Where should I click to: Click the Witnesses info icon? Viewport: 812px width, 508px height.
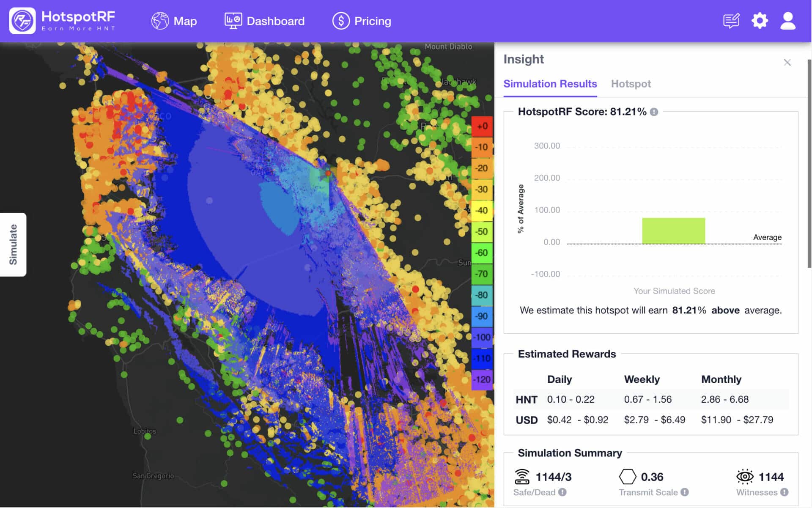pyautogui.click(x=785, y=492)
